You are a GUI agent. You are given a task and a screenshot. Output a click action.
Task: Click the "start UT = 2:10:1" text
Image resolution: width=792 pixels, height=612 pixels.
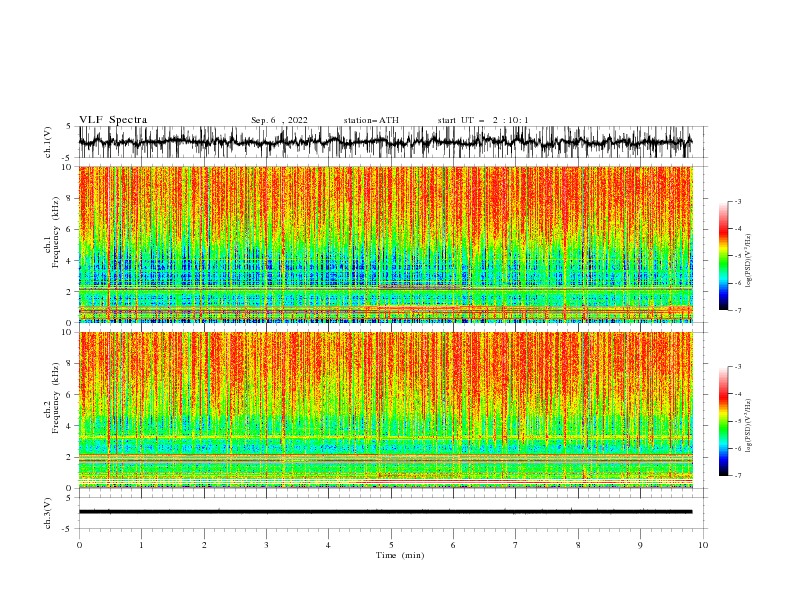pyautogui.click(x=483, y=120)
